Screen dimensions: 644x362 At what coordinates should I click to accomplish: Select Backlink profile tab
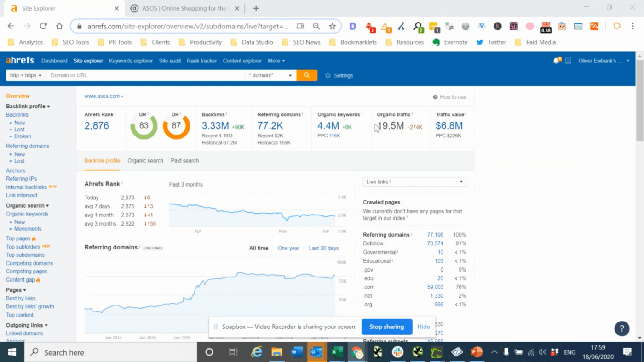tap(102, 161)
